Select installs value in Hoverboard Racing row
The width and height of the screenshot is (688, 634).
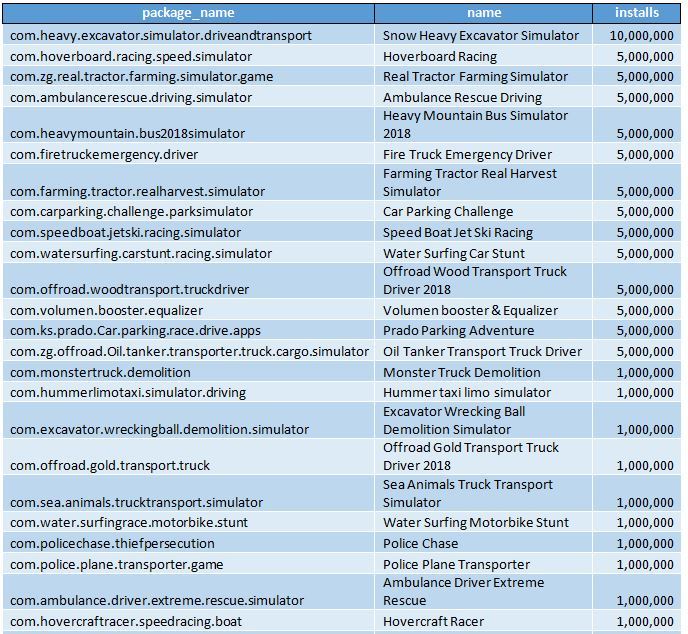pyautogui.click(x=637, y=56)
